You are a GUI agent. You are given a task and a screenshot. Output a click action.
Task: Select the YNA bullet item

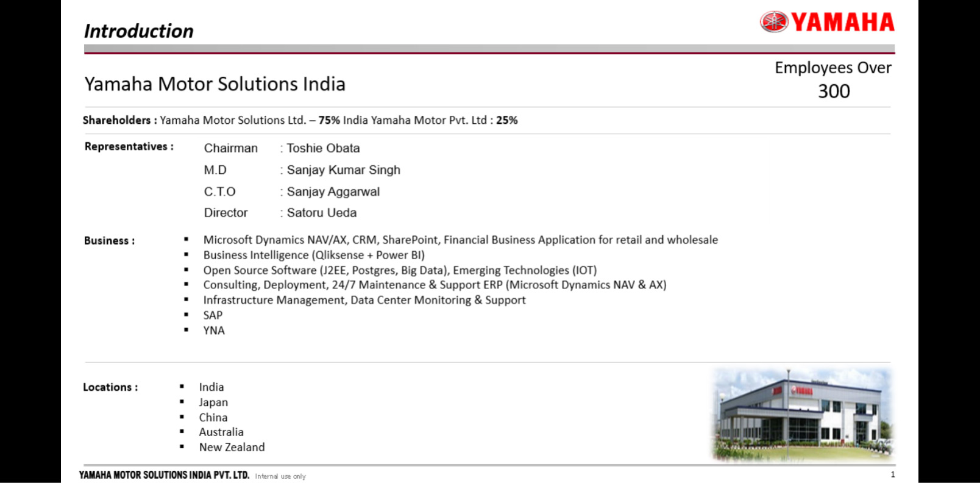pyautogui.click(x=214, y=331)
